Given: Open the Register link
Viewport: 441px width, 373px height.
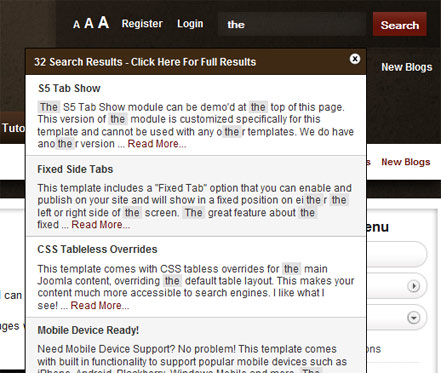Looking at the screenshot, I should click(142, 24).
